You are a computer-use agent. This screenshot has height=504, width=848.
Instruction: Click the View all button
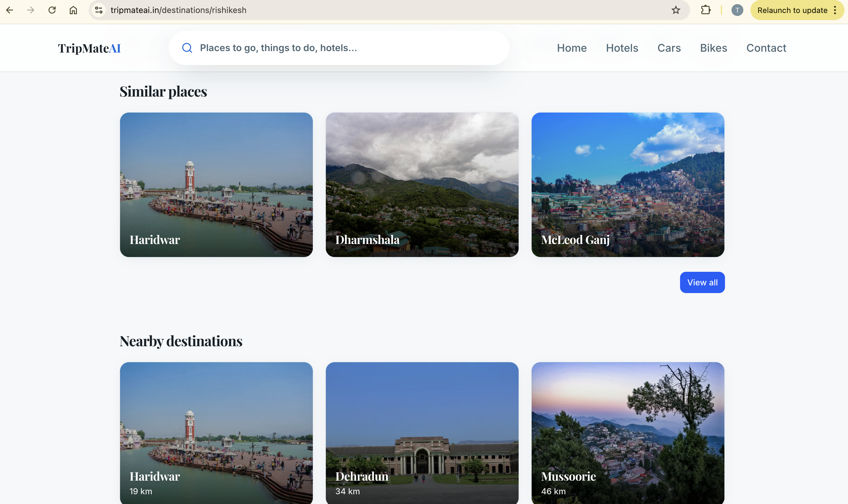click(702, 282)
